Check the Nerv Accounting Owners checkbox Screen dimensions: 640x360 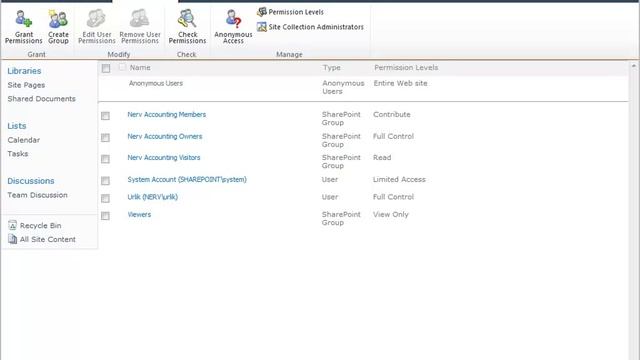pyautogui.click(x=105, y=138)
